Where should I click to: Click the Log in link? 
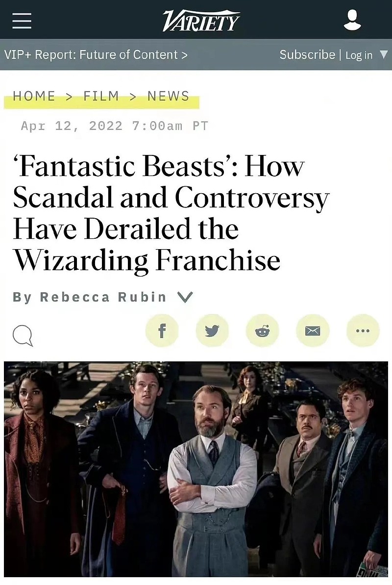(359, 55)
